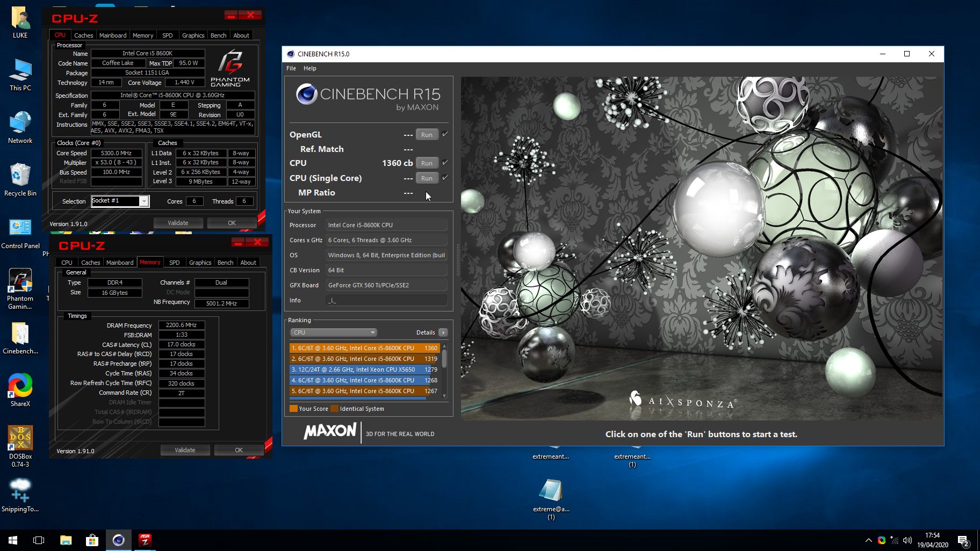Click the Cinebench Info input field
This screenshot has height=551, width=980.
point(386,300)
